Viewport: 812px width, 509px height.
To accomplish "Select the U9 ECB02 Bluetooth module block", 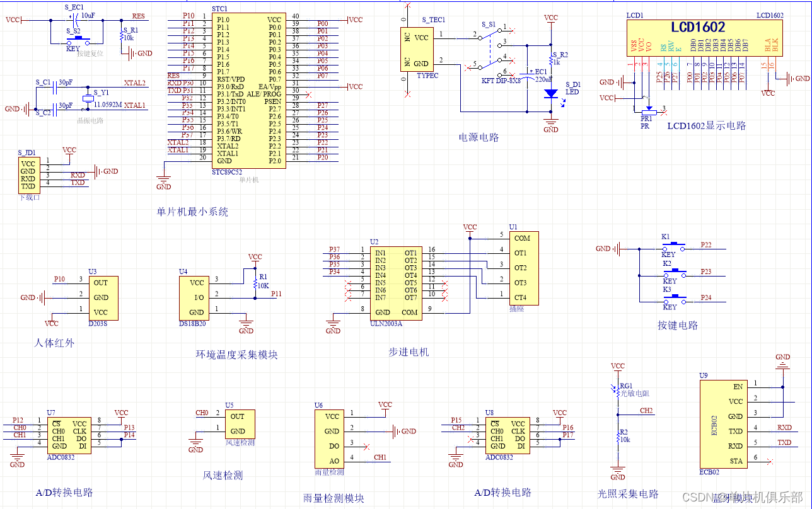I will pyautogui.click(x=723, y=423).
